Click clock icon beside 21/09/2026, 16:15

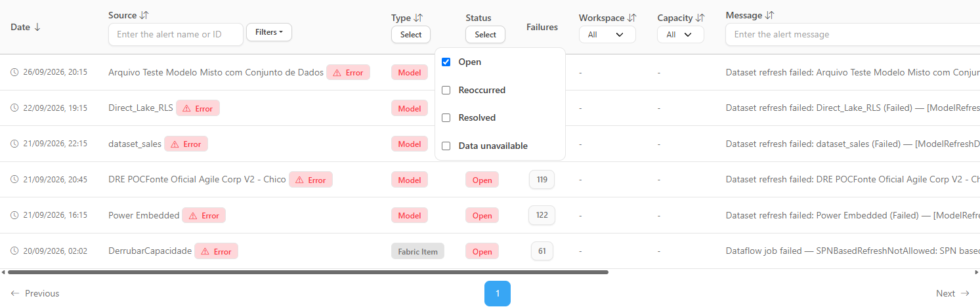pyautogui.click(x=14, y=215)
